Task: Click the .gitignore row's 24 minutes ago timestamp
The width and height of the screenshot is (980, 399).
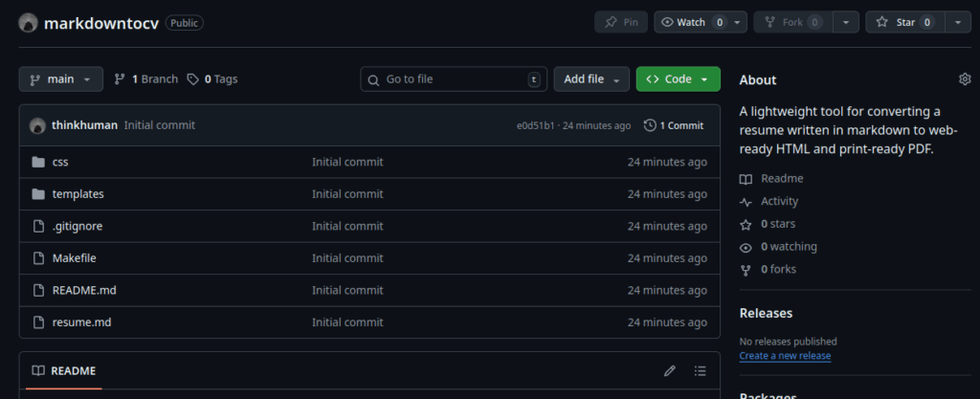Action: 667,226
